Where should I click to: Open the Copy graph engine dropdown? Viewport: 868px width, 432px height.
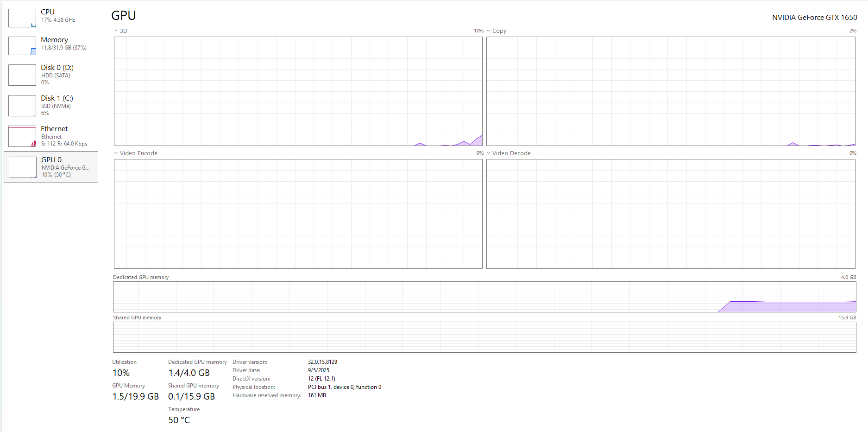point(497,31)
